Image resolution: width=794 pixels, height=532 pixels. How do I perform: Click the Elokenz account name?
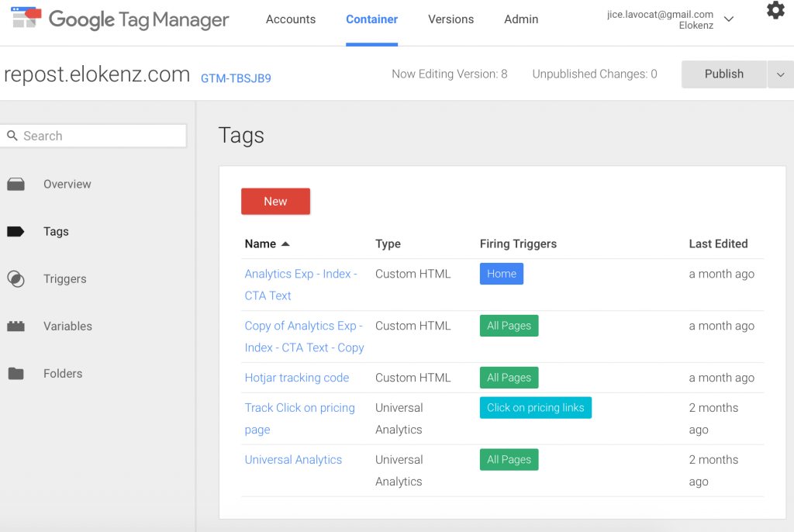click(696, 26)
